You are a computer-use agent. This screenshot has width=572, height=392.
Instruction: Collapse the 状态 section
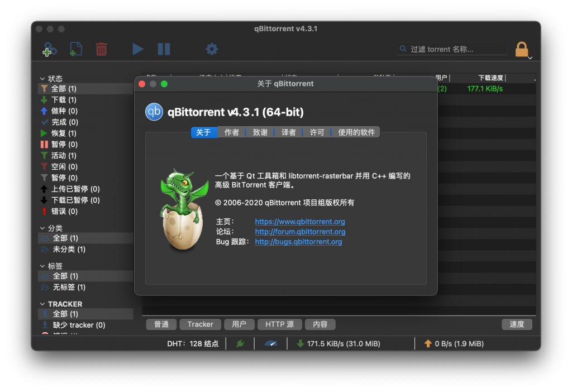pos(42,79)
